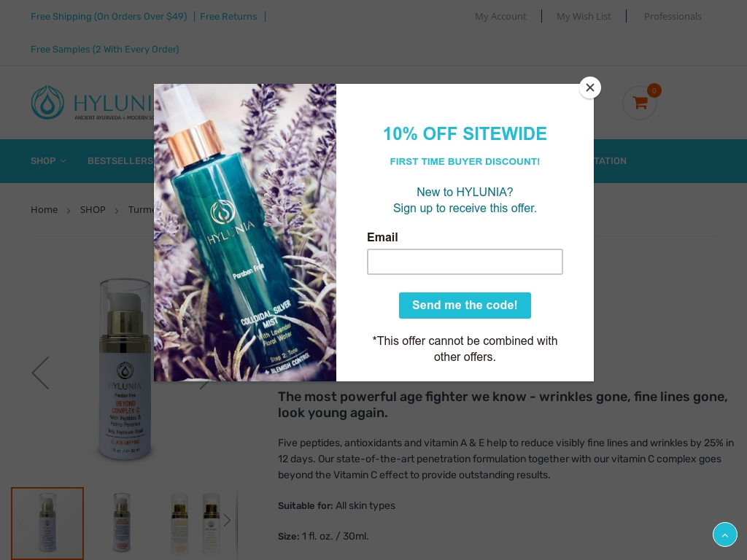This screenshot has height=560, width=747.
Task: Open Free Samples with every order link
Action: [x=105, y=50]
